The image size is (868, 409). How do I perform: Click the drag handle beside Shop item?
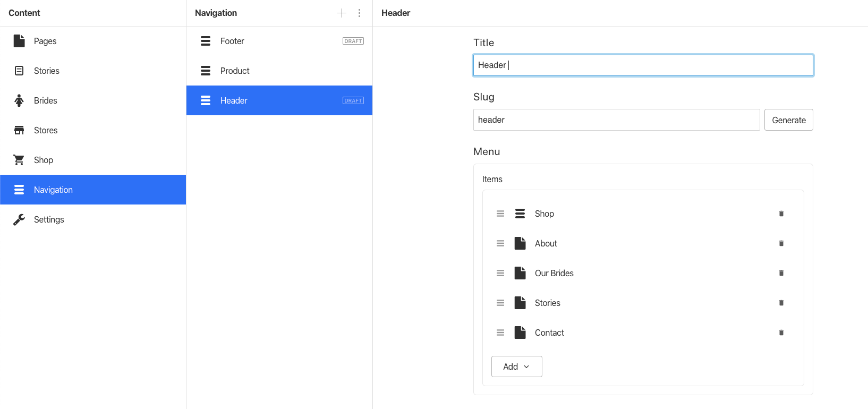[x=500, y=214]
